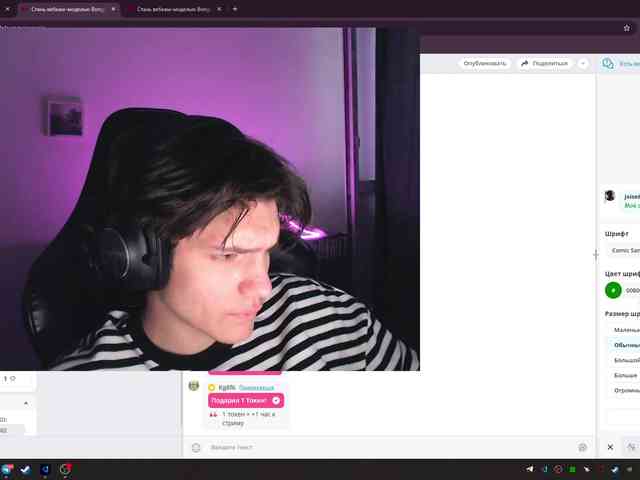Switch to the first browser tab

click(x=67, y=9)
